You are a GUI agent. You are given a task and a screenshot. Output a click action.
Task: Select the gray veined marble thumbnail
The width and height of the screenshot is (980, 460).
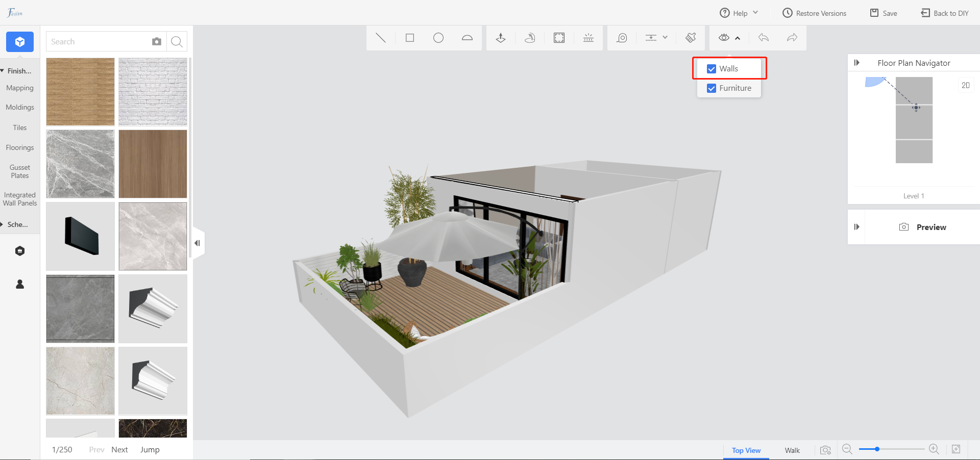coord(80,164)
